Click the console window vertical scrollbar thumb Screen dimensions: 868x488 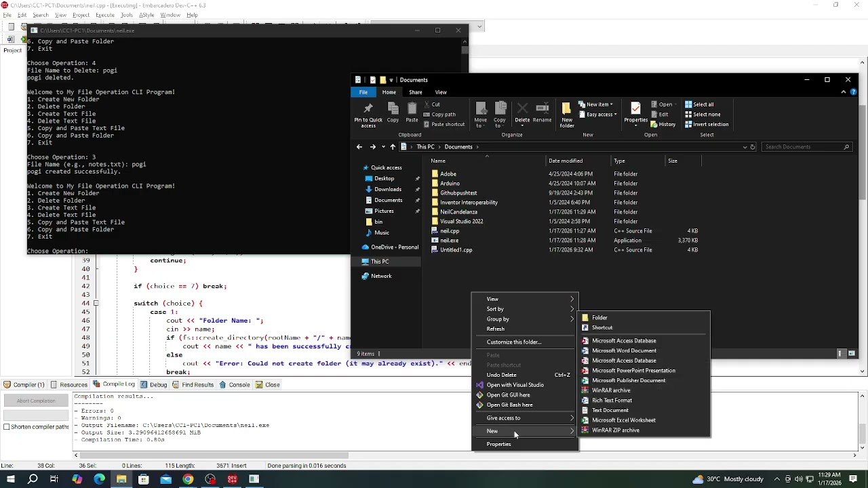(465, 49)
